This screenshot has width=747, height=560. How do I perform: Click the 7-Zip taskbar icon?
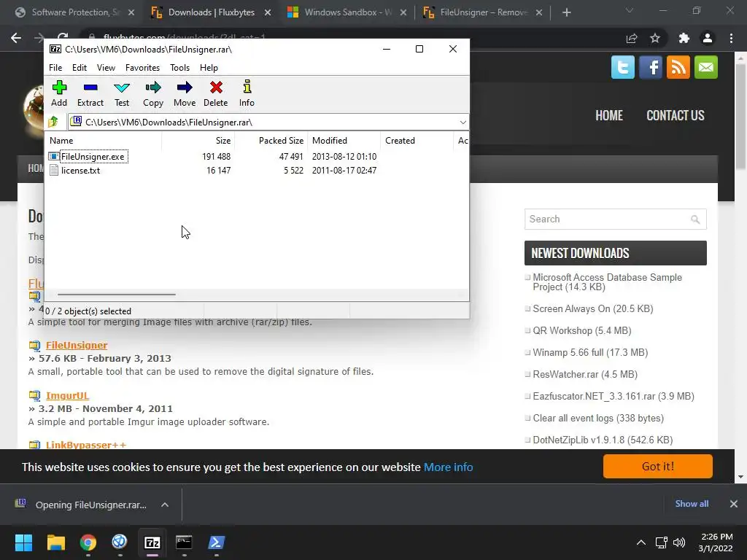click(x=152, y=542)
